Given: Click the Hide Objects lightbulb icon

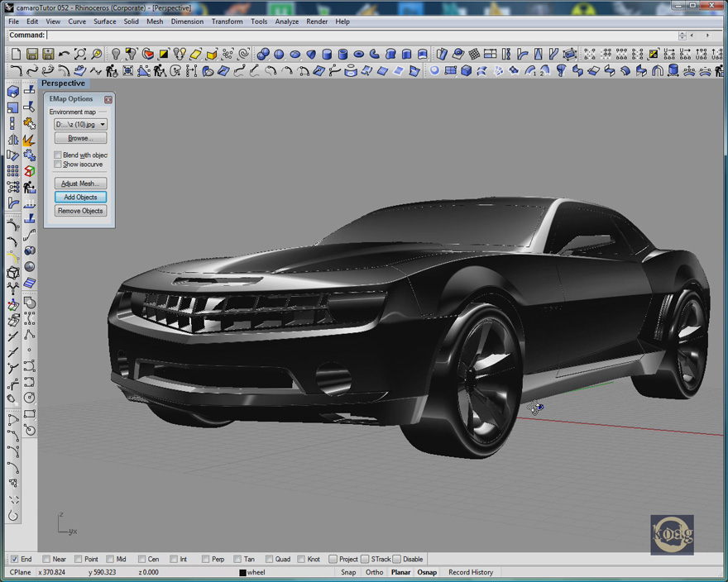Looking at the screenshot, I should (x=116, y=54).
